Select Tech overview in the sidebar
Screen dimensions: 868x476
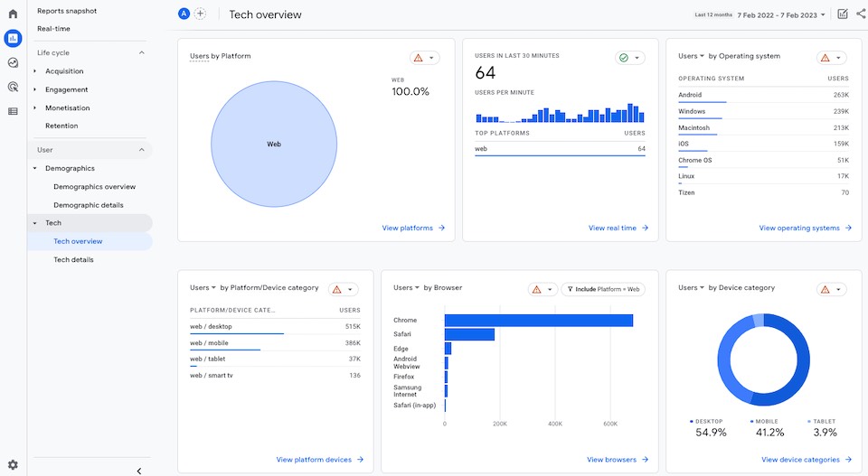90,241
